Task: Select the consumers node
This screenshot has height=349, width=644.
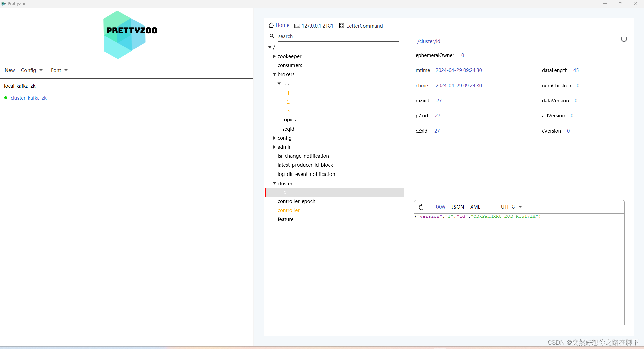Action: click(x=290, y=65)
